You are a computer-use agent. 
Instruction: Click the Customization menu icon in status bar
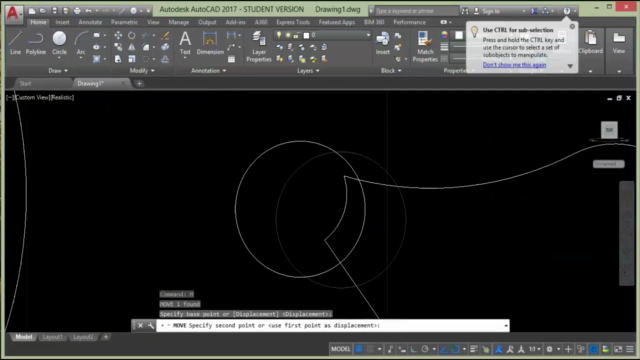(630, 349)
